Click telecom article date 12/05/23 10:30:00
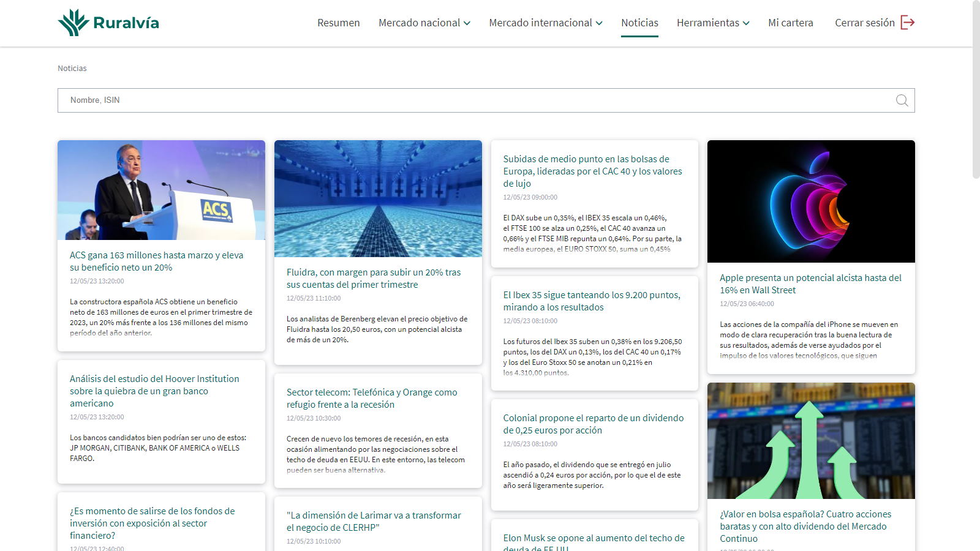 (314, 419)
